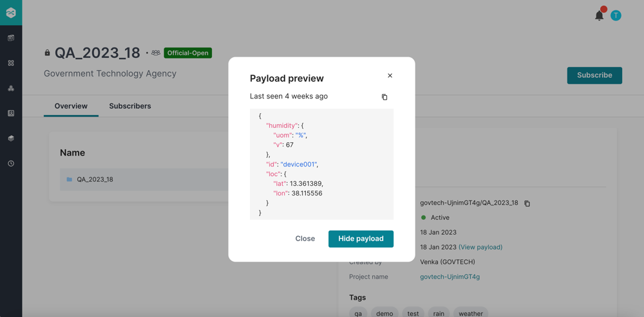Click the three-circles cluster icon in the sidebar
This screenshot has width=644, height=317.
pos(11,88)
